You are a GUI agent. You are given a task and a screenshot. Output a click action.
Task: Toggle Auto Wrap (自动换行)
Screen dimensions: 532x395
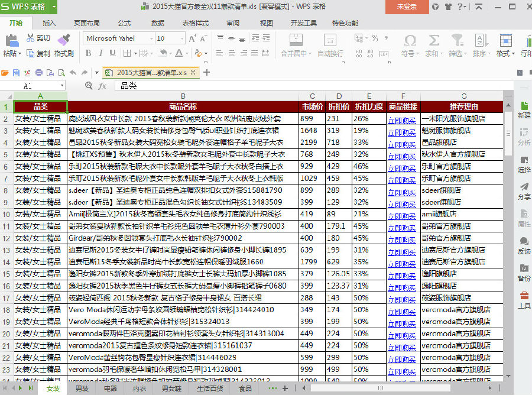[x=330, y=45]
